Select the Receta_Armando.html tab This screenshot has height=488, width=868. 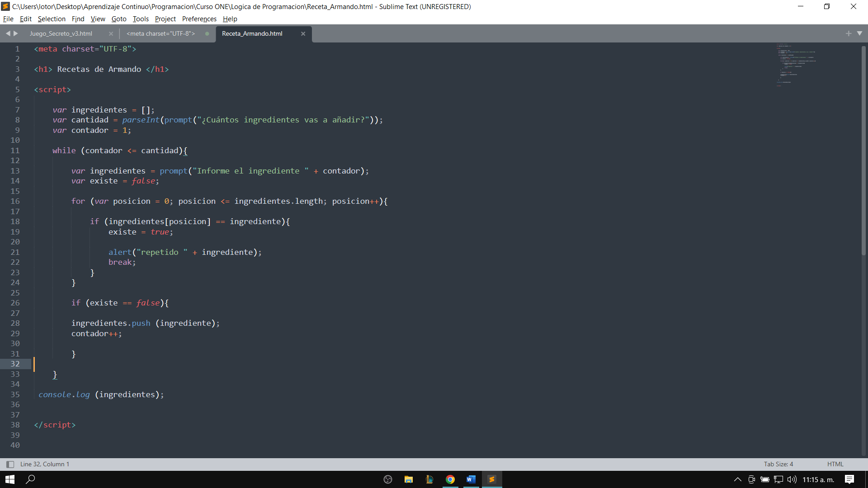[252, 34]
